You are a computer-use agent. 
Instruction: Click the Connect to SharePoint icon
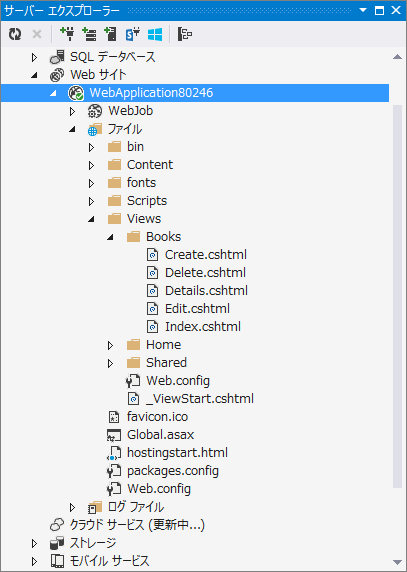[133, 34]
